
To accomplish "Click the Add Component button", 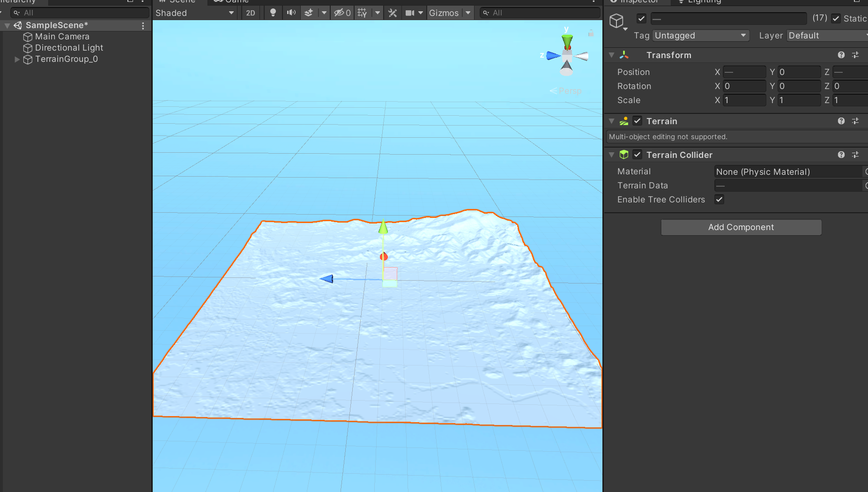I will [741, 227].
